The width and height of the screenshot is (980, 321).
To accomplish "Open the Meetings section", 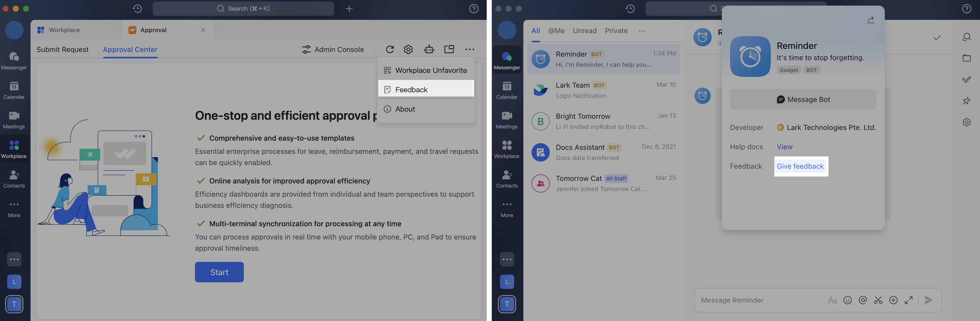I will pyautogui.click(x=14, y=120).
